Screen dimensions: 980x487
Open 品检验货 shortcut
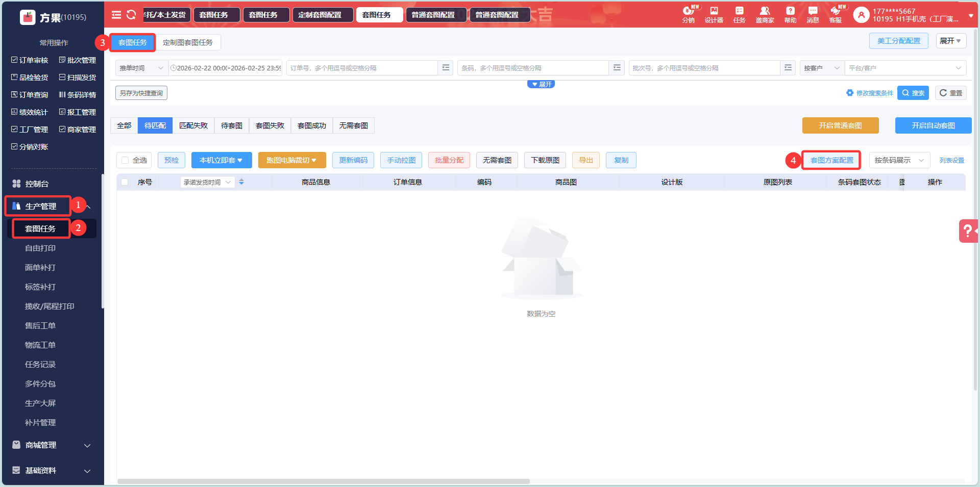coord(30,78)
